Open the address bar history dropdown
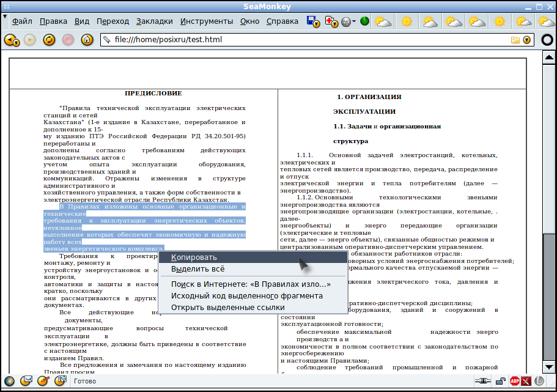Image resolution: width=557 pixels, height=392 pixels. click(x=527, y=40)
